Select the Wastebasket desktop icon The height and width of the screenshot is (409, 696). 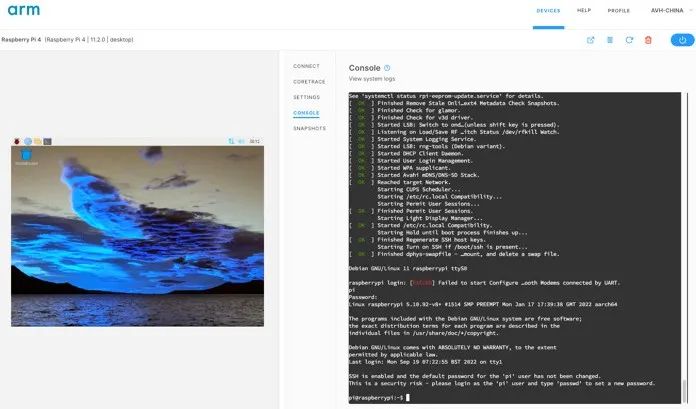(x=26, y=157)
